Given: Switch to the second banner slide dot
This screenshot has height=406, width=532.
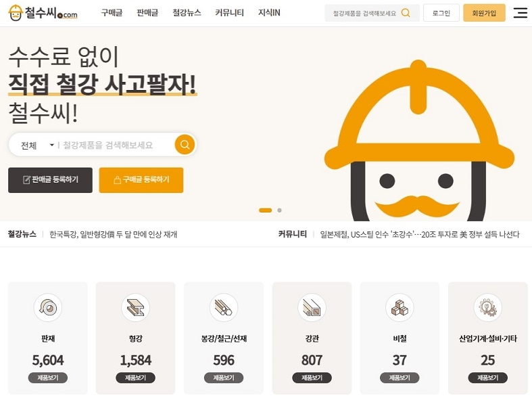Looking at the screenshot, I should [x=280, y=210].
